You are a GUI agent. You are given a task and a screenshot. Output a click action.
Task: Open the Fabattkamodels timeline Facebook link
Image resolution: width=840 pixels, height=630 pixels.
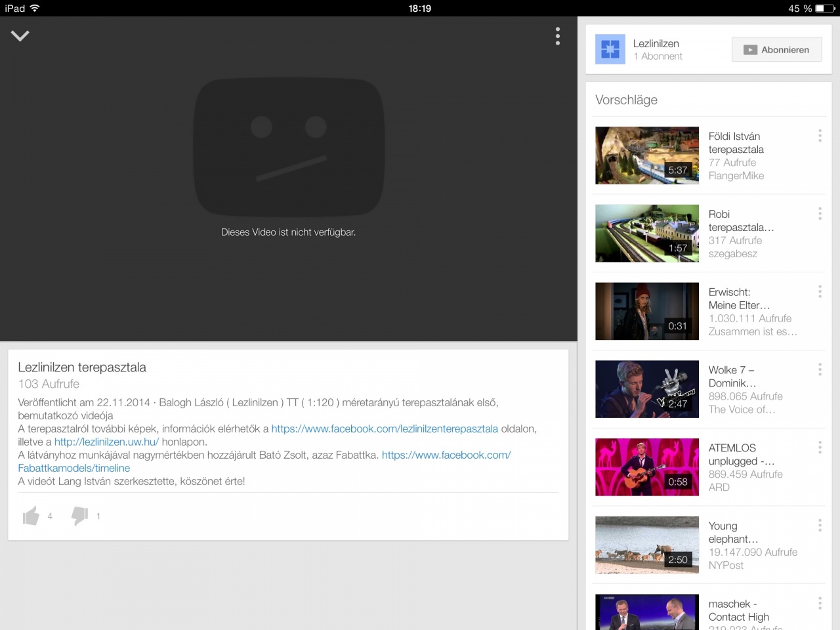(73, 468)
